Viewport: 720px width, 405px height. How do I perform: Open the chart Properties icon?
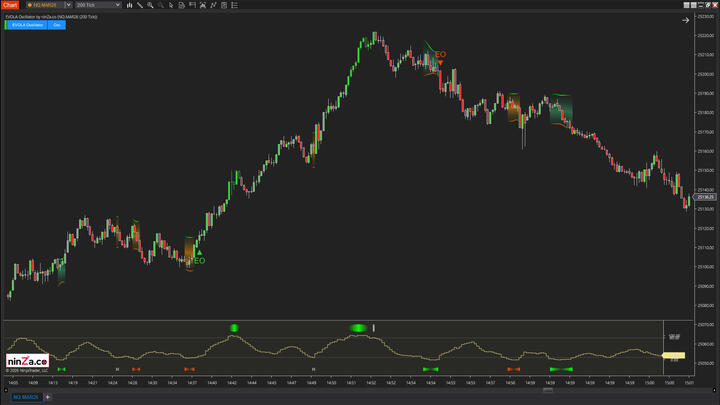[x=225, y=5]
